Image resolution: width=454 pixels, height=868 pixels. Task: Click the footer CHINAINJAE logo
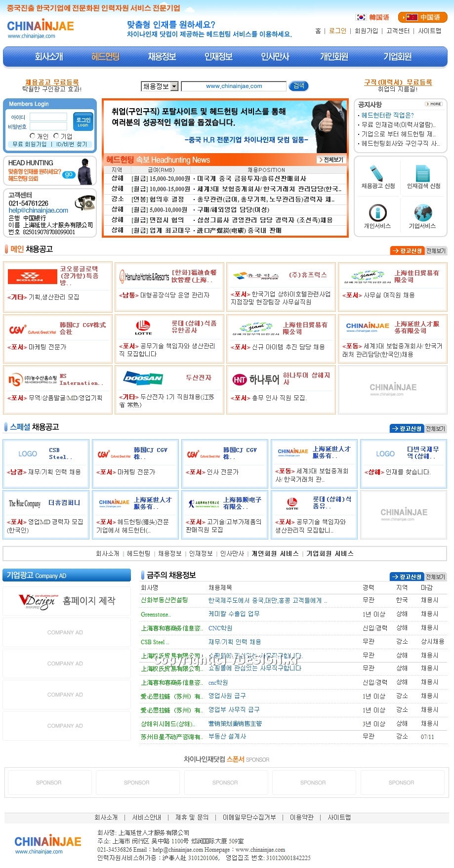pos(47,844)
